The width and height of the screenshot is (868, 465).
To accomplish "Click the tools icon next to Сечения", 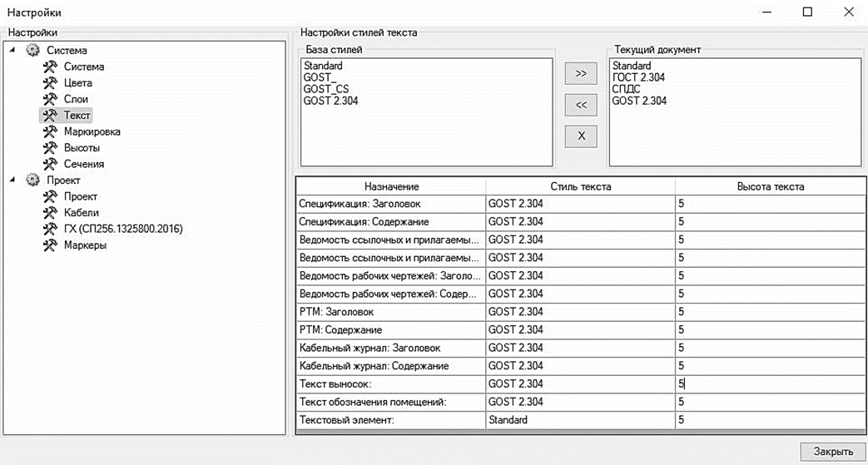I will click(x=49, y=164).
